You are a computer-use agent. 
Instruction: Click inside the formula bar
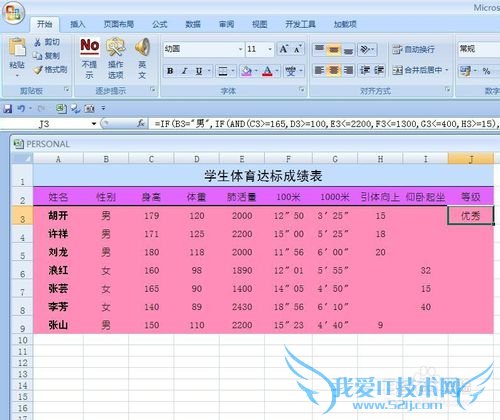pos(325,124)
